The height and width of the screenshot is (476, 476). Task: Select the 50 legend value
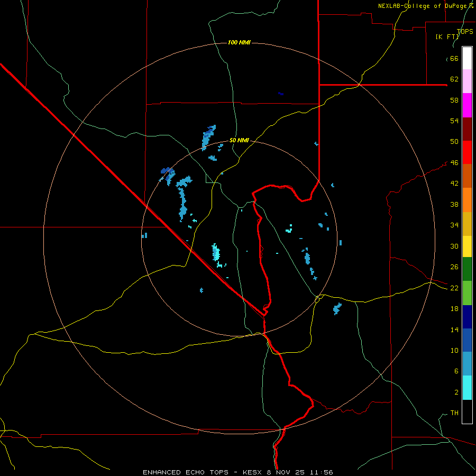point(454,141)
